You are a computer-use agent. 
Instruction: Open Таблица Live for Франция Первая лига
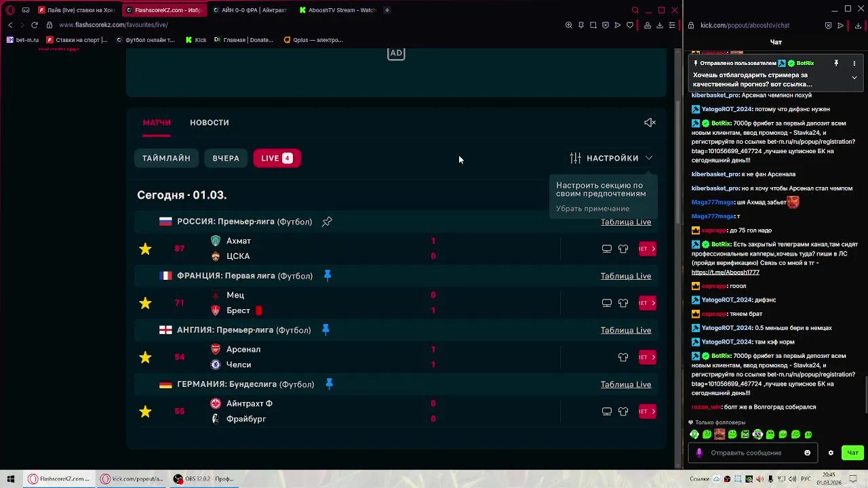[x=625, y=276]
